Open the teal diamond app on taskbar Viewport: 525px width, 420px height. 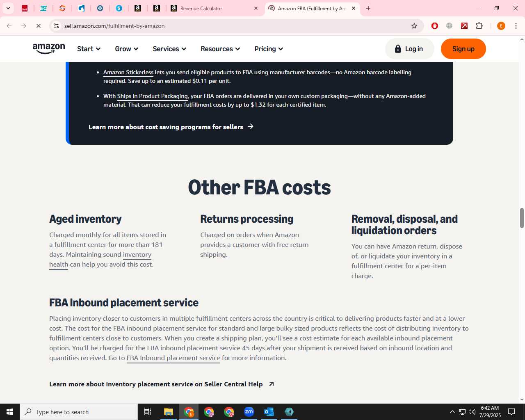[289, 412]
